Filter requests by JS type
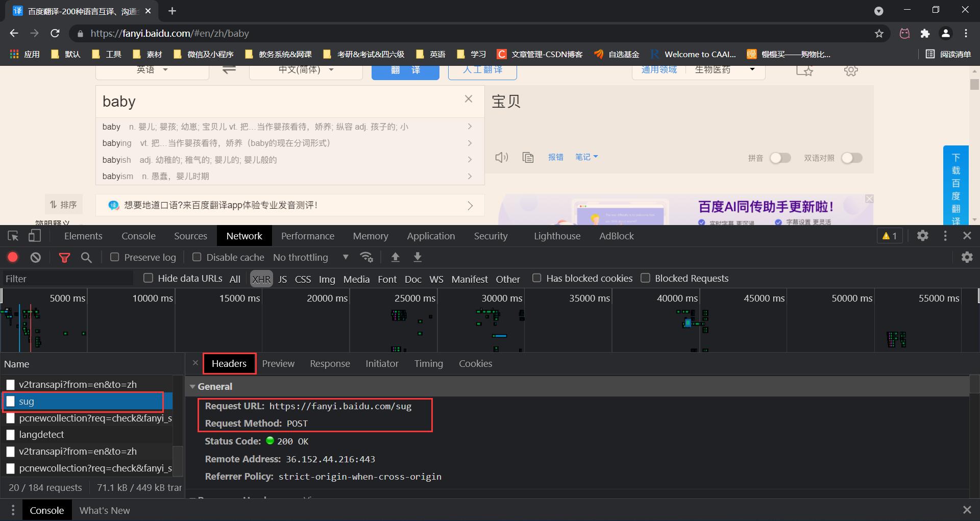Viewport: 980px width, 521px height. tap(282, 279)
